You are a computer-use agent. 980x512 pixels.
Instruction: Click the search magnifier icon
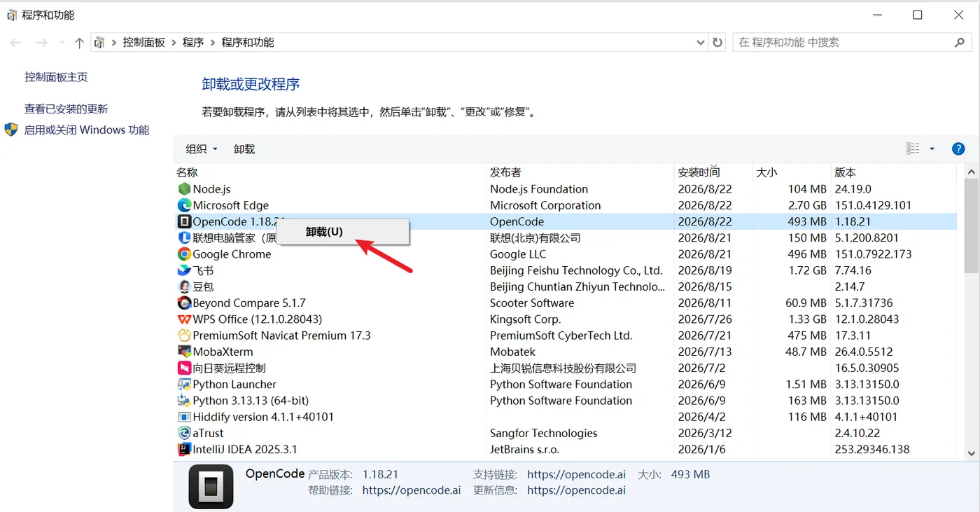960,43
